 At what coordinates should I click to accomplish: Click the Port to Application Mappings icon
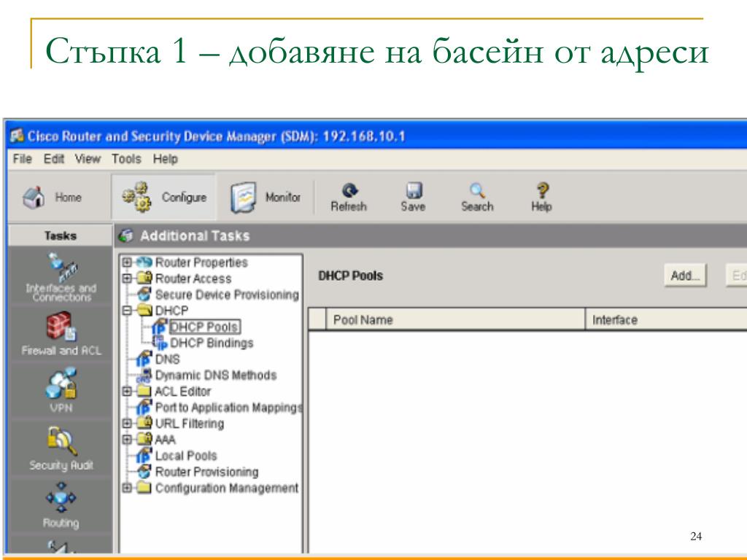click(144, 407)
